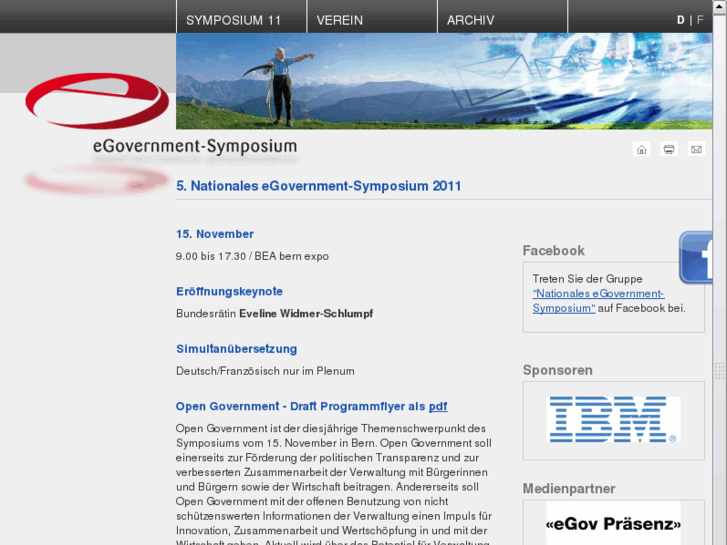Click the "Simultanübersetzung" heading
This screenshot has height=545, width=727.
[236, 349]
